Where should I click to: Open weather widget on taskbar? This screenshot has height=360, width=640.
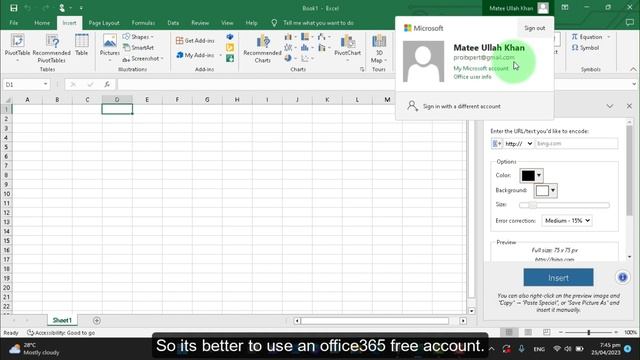[35, 349]
